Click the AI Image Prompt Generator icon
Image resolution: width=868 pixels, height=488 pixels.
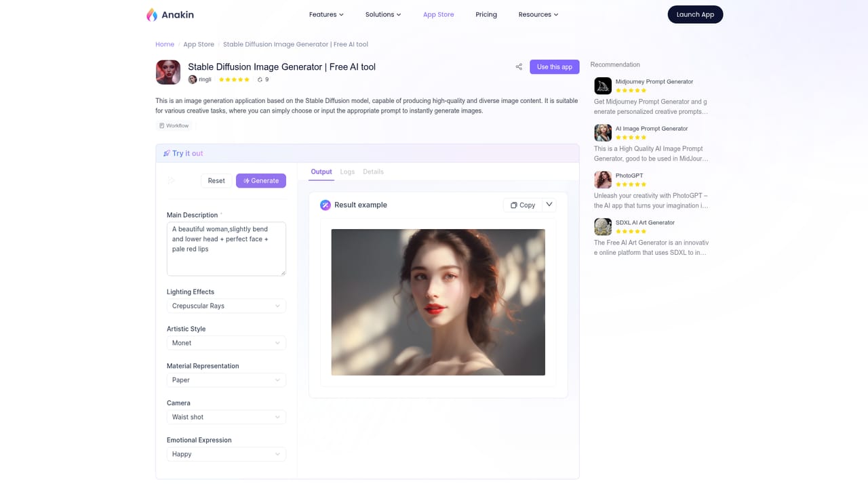(603, 132)
